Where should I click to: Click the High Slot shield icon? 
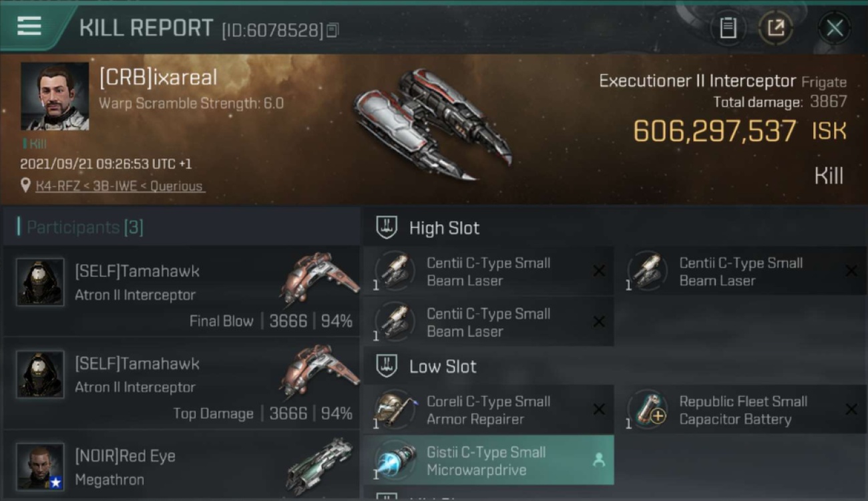387,228
